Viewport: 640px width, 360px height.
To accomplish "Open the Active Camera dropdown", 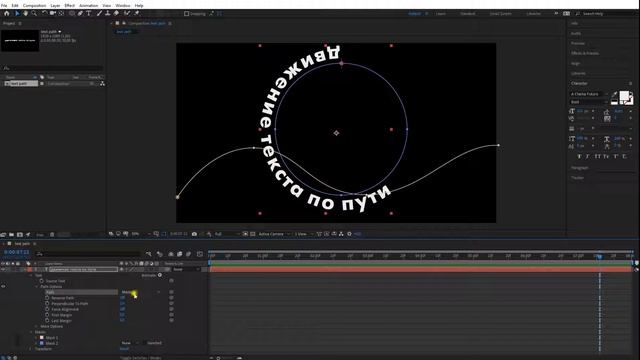I will point(274,234).
